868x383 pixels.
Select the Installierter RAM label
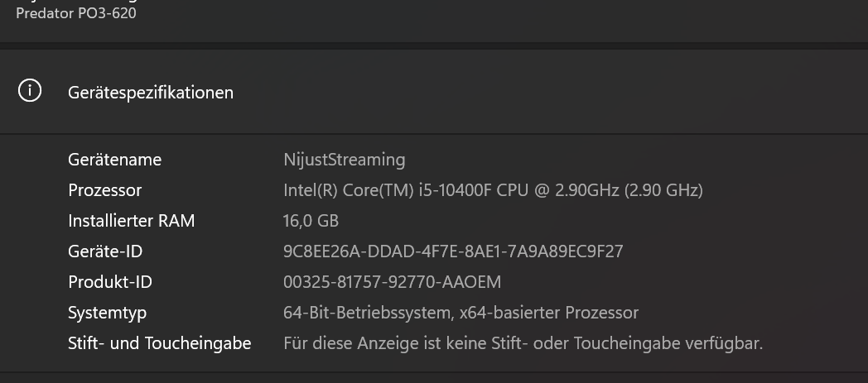131,221
